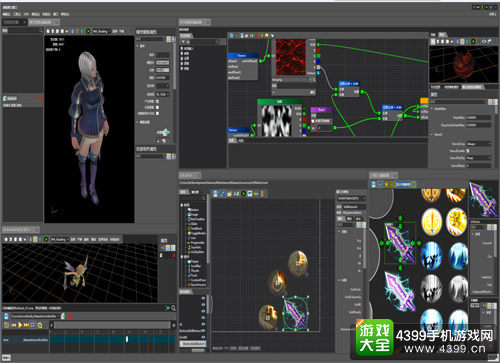The height and width of the screenshot is (363, 500).
Task: Select ToggleButton in the UI control tree
Action: (197, 233)
